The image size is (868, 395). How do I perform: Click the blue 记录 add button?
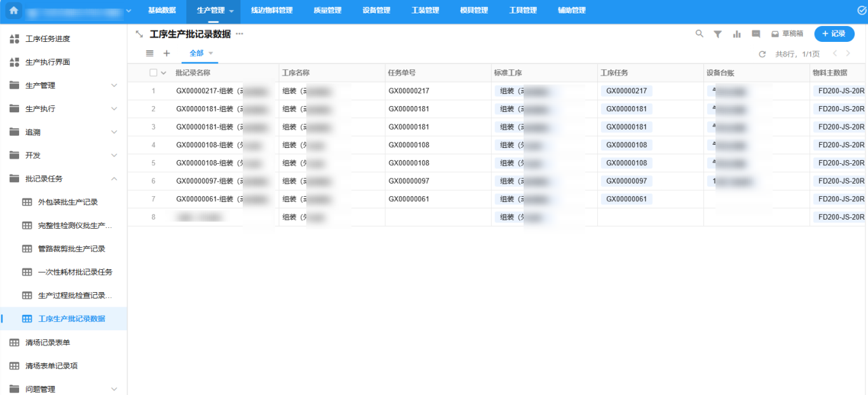click(x=834, y=34)
